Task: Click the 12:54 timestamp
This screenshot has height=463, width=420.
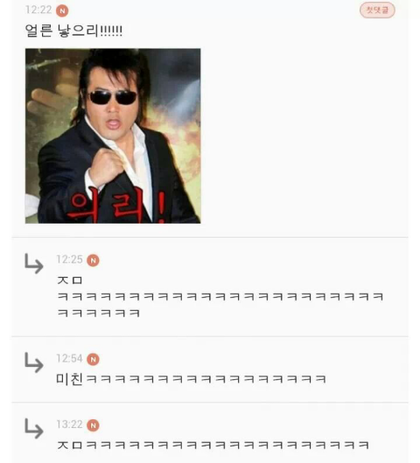Action: coord(69,358)
